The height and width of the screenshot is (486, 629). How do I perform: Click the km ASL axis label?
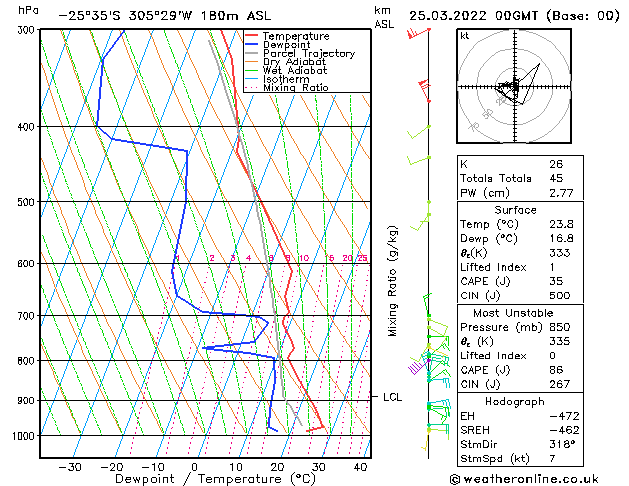tap(384, 17)
